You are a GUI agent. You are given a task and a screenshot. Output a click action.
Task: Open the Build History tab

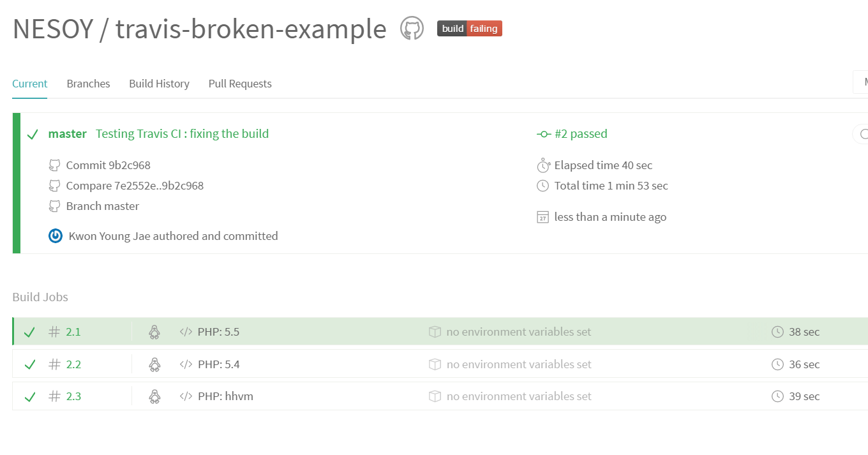[x=159, y=84]
